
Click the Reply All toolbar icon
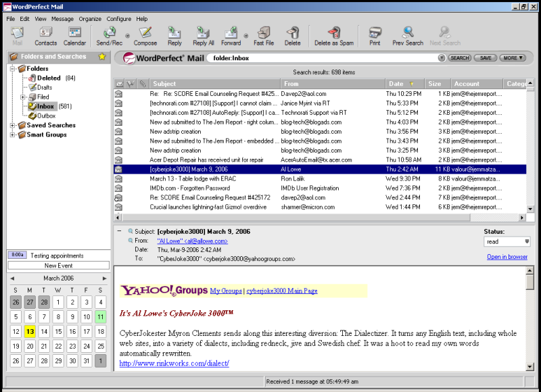click(x=204, y=36)
